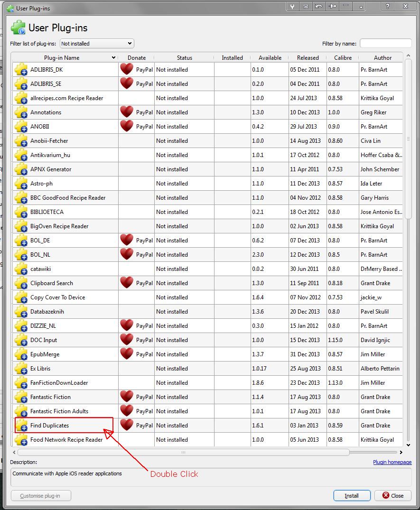Select the BigOven Recipe Reader row name
Screen dimensions: 420x510
click(x=59, y=226)
